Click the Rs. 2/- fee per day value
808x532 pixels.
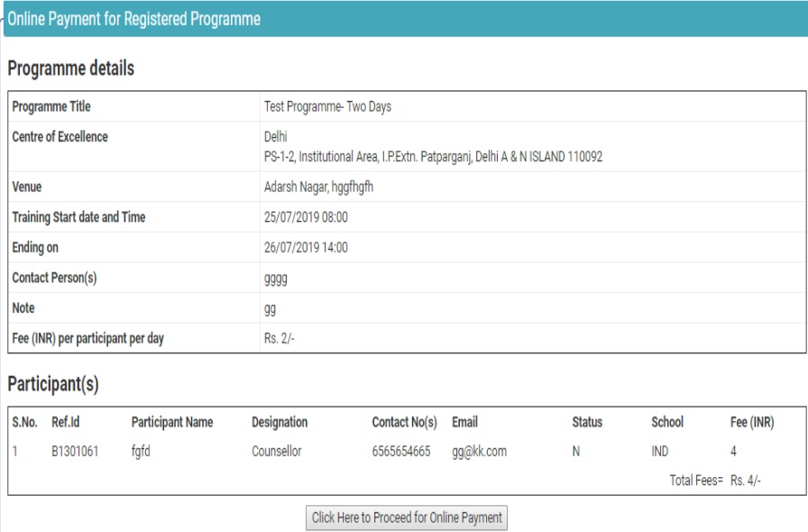tap(280, 339)
